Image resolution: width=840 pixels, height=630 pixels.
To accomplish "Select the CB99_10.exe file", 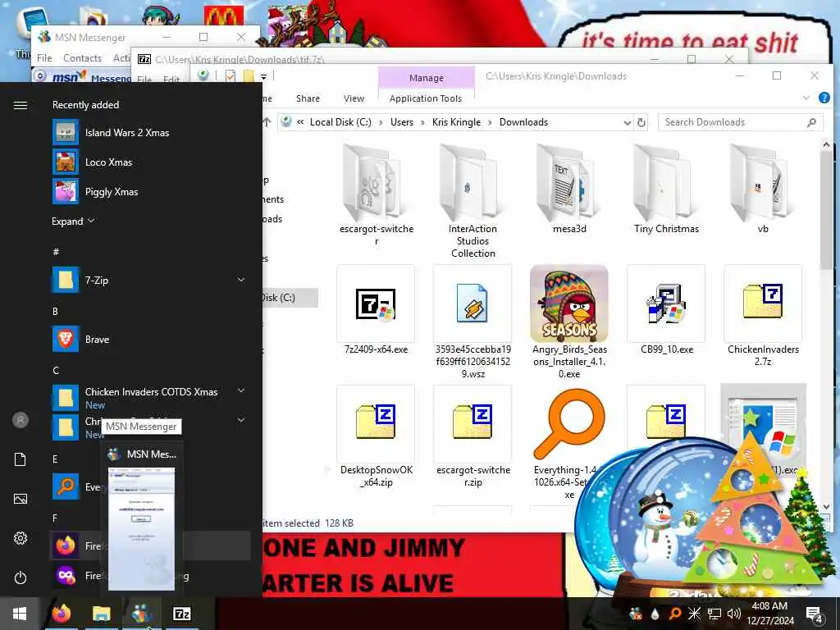I will pyautogui.click(x=666, y=311).
